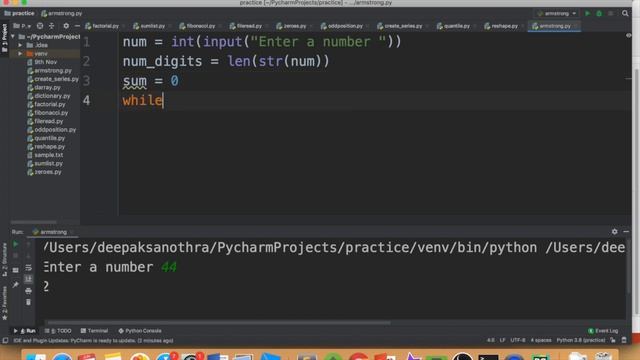The width and height of the screenshot is (640, 360).
Task: Pin the Run tab with pin icon
Action: pos(16,284)
